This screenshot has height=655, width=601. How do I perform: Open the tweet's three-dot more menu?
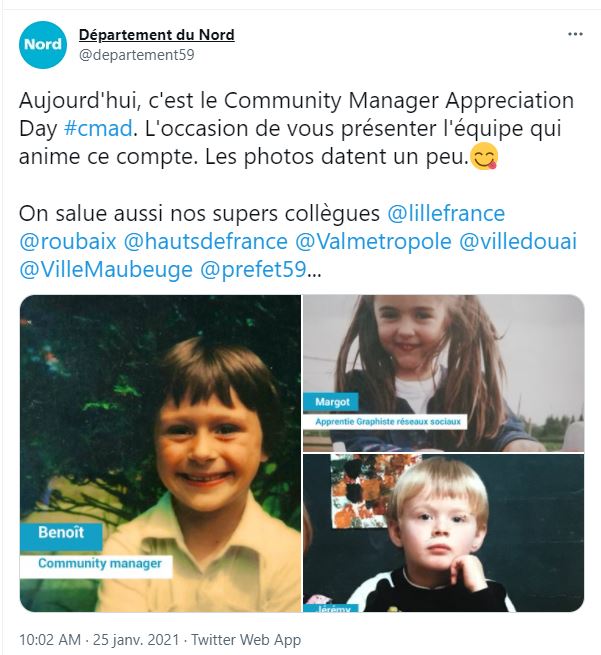(575, 34)
